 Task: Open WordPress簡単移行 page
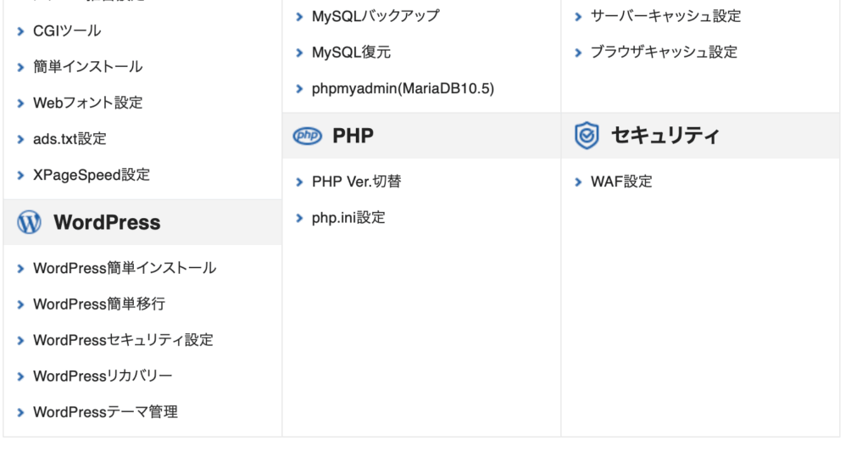(x=99, y=304)
